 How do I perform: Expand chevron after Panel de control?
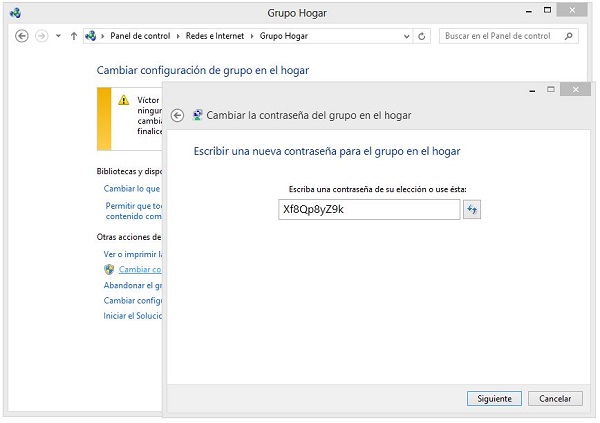[178, 36]
